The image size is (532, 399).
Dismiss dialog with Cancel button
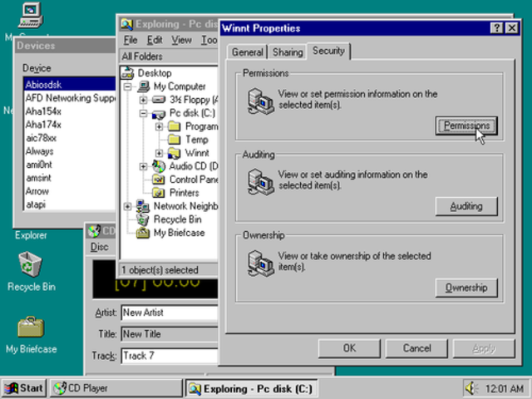point(416,348)
